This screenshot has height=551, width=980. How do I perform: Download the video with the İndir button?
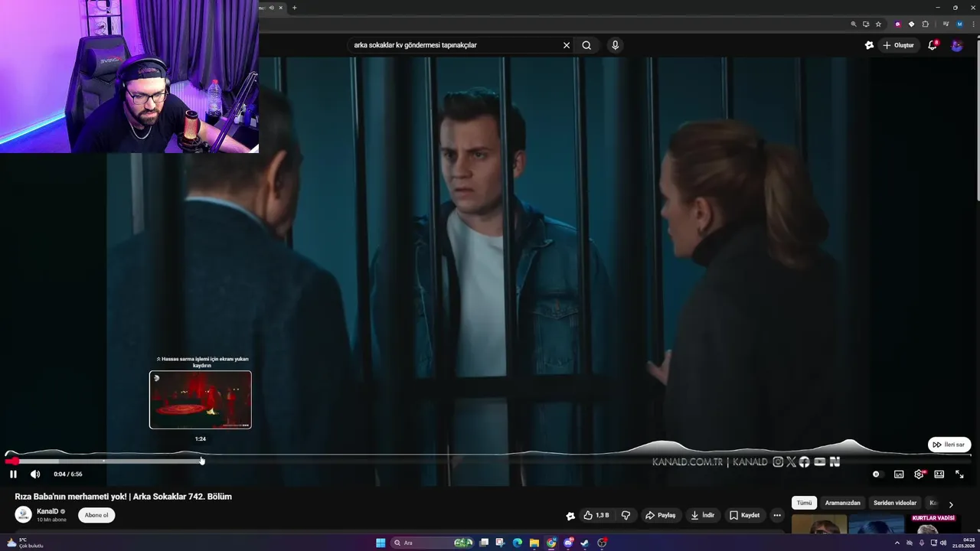point(703,515)
